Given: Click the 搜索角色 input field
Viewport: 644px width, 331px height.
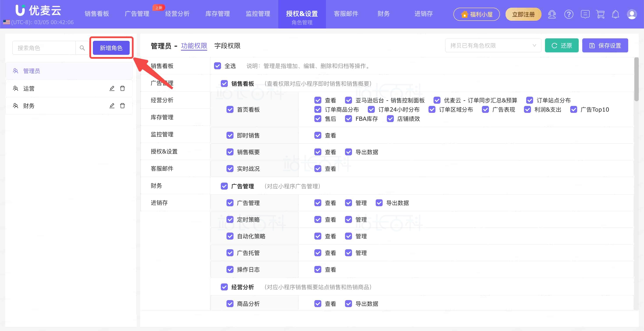Looking at the screenshot, I should [44, 48].
